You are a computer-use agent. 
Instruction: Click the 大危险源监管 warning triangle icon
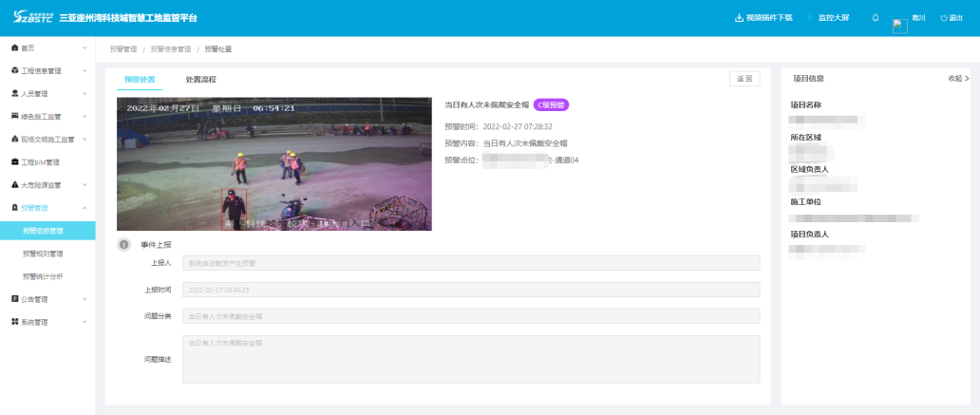tap(14, 184)
